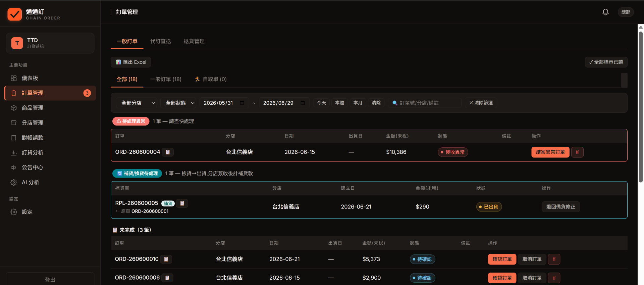644x285 pixels.
Task: Go to 商品管理 in sidebar
Action: click(50, 108)
